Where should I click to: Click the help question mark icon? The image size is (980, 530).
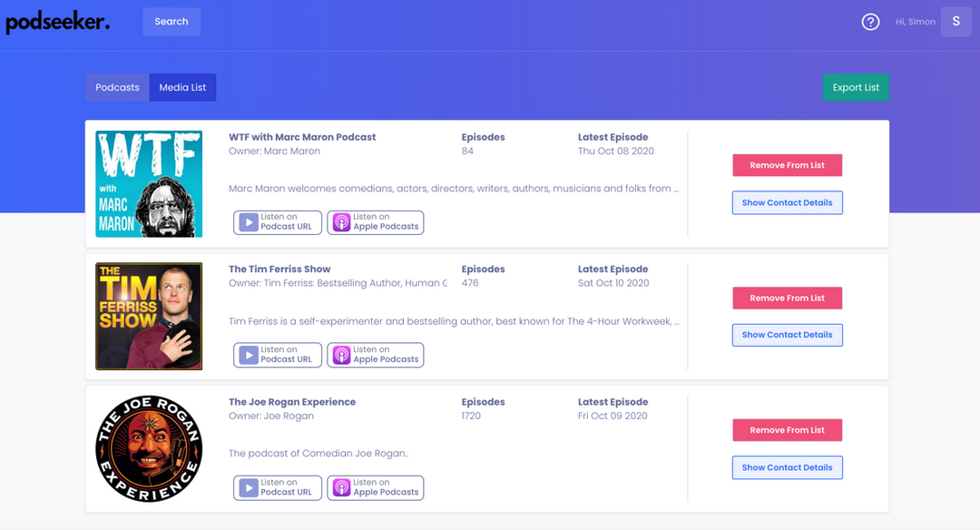pyautogui.click(x=870, y=22)
